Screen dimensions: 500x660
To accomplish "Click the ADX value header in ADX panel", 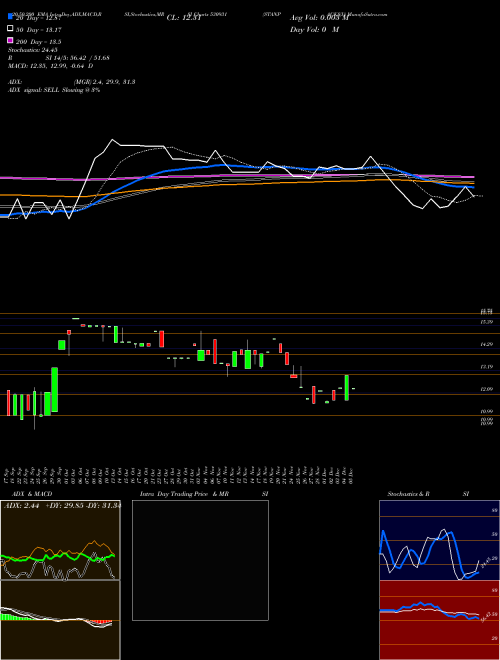I will coord(62,506).
